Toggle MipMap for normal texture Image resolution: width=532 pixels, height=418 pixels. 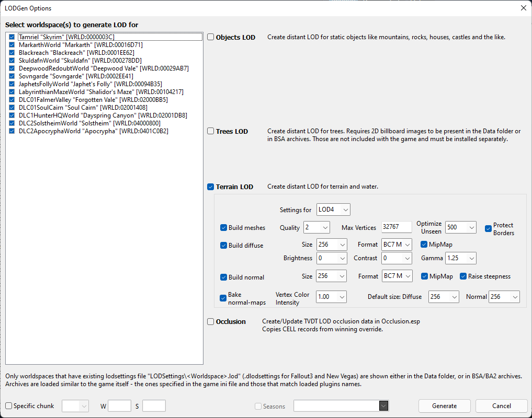click(424, 276)
